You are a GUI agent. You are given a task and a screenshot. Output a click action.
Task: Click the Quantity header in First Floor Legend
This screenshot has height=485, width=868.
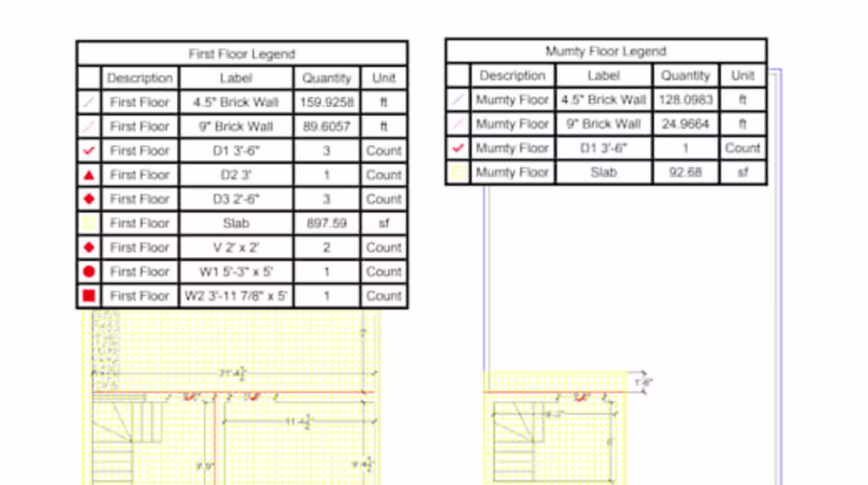(327, 78)
